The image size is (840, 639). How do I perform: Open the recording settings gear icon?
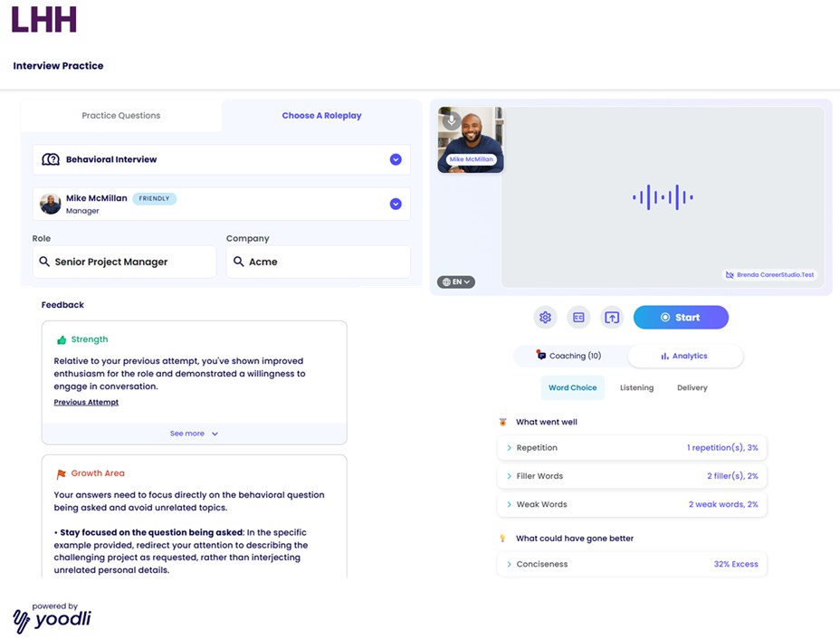tap(545, 318)
